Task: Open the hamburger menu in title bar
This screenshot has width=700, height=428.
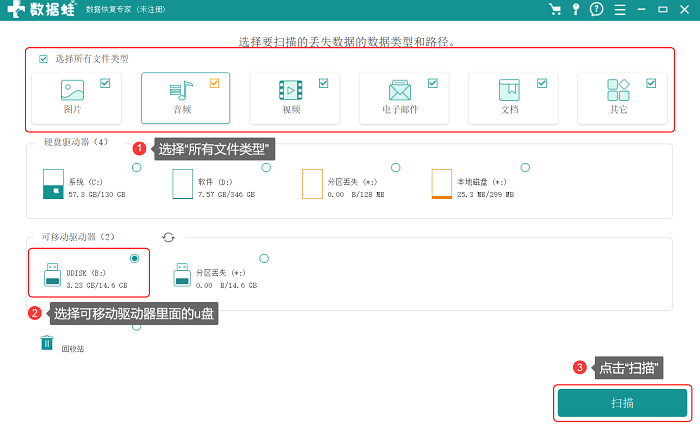Action: pos(620,10)
